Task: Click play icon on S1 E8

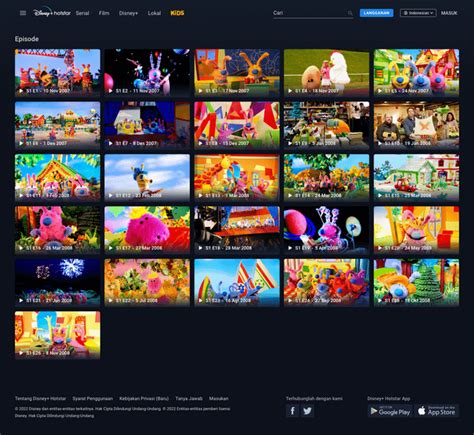Action: point(200,143)
